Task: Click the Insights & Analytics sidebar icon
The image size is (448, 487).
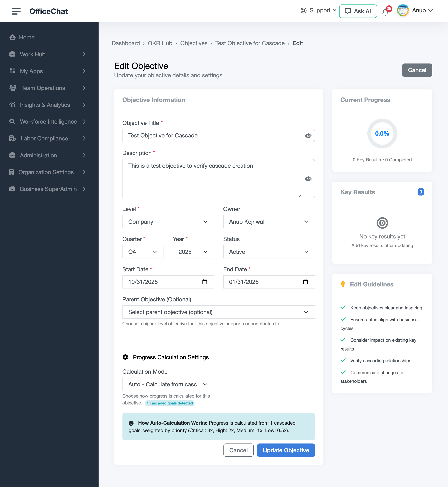Action: 12,105
